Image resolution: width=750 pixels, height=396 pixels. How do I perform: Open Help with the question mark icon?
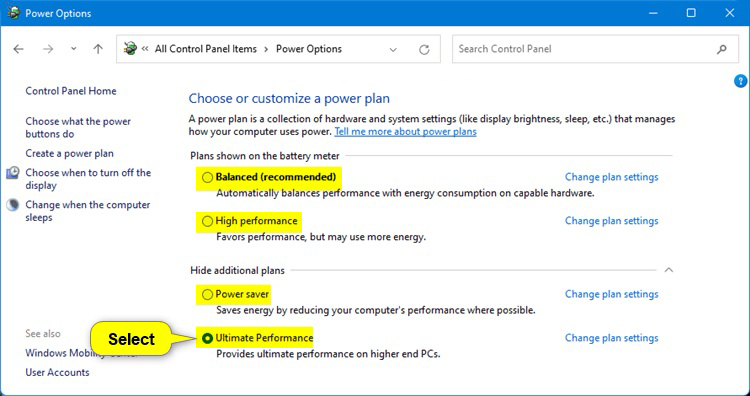point(740,81)
